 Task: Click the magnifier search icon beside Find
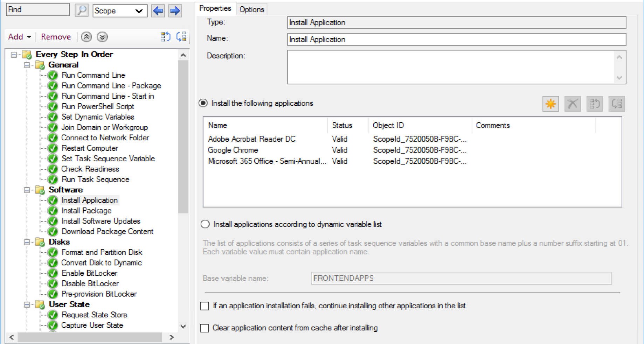point(81,10)
